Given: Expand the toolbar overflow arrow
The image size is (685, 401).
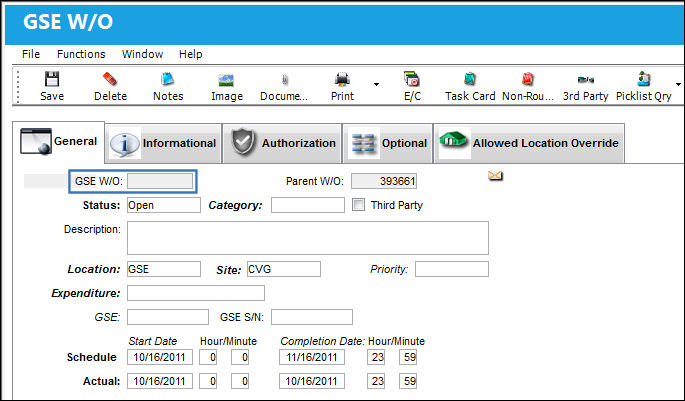Looking at the screenshot, I should (678, 84).
